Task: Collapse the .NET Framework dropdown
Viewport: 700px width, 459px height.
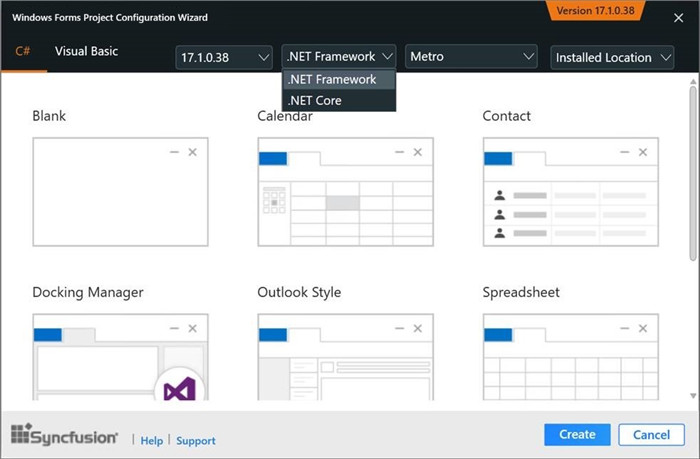Action: [x=339, y=58]
